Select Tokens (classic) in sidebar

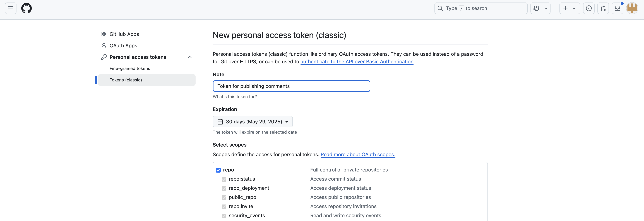147,80
